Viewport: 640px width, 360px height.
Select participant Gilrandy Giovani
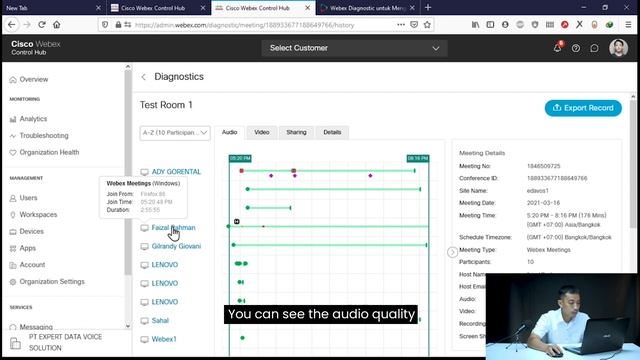176,247
